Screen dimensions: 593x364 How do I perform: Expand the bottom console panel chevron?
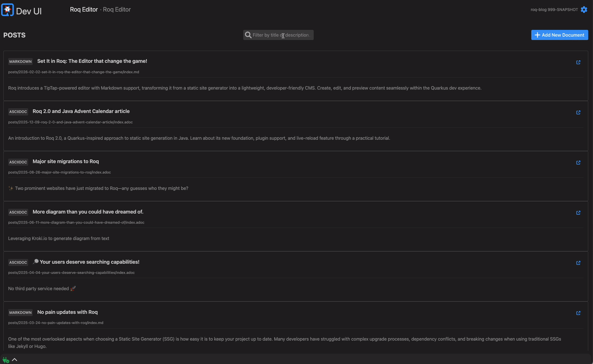click(x=15, y=359)
